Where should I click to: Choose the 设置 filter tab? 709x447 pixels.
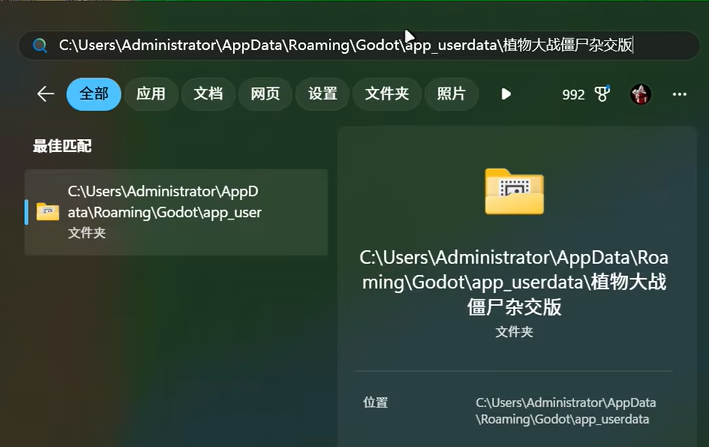click(x=322, y=94)
